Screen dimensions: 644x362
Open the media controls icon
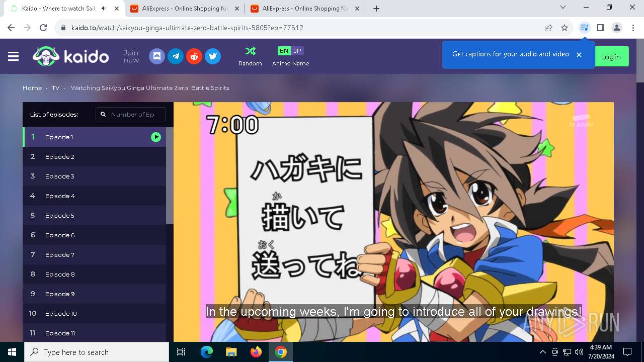pyautogui.click(x=584, y=28)
